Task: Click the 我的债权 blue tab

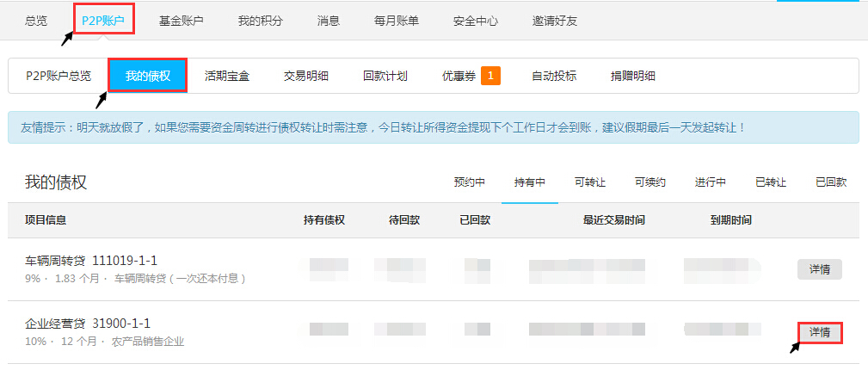Action: 147,76
